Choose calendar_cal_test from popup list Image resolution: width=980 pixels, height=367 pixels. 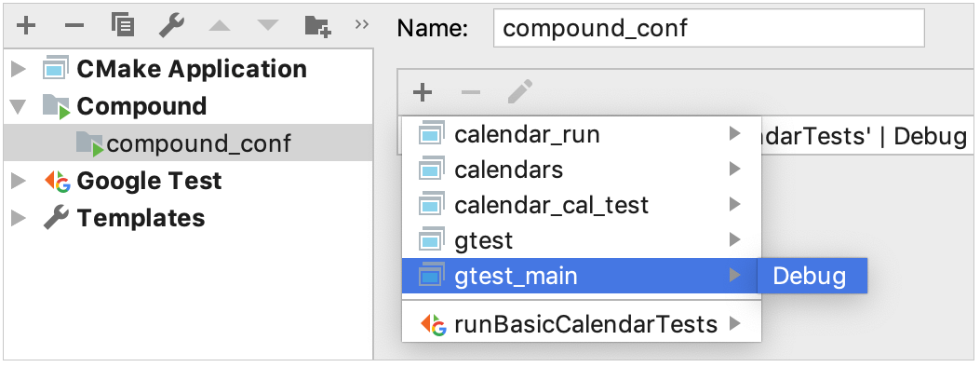[582, 204]
